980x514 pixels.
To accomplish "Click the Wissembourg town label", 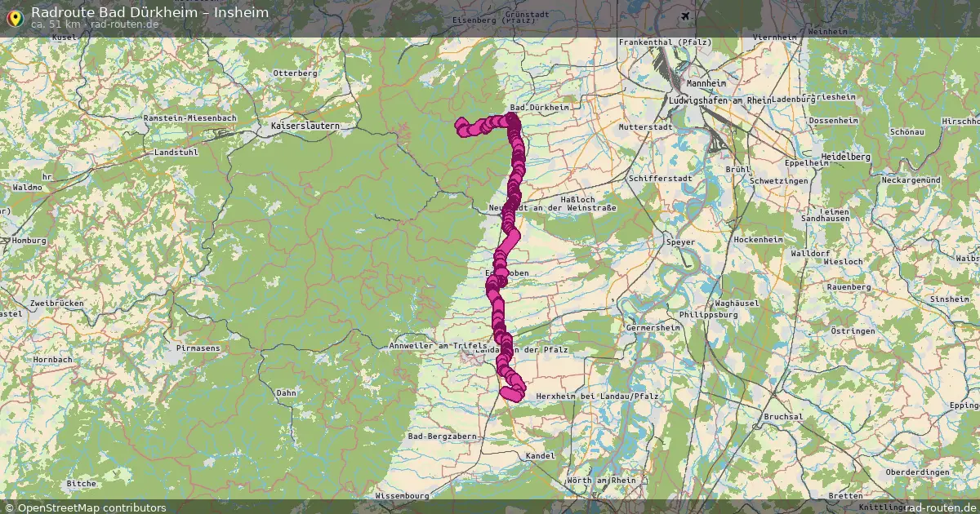I will tap(402, 495).
